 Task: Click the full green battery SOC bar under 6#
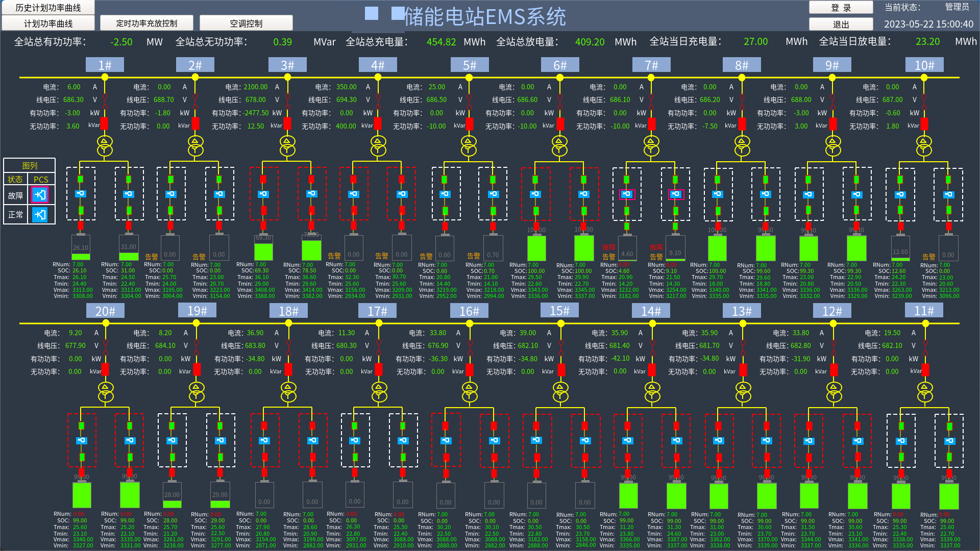[x=536, y=248]
